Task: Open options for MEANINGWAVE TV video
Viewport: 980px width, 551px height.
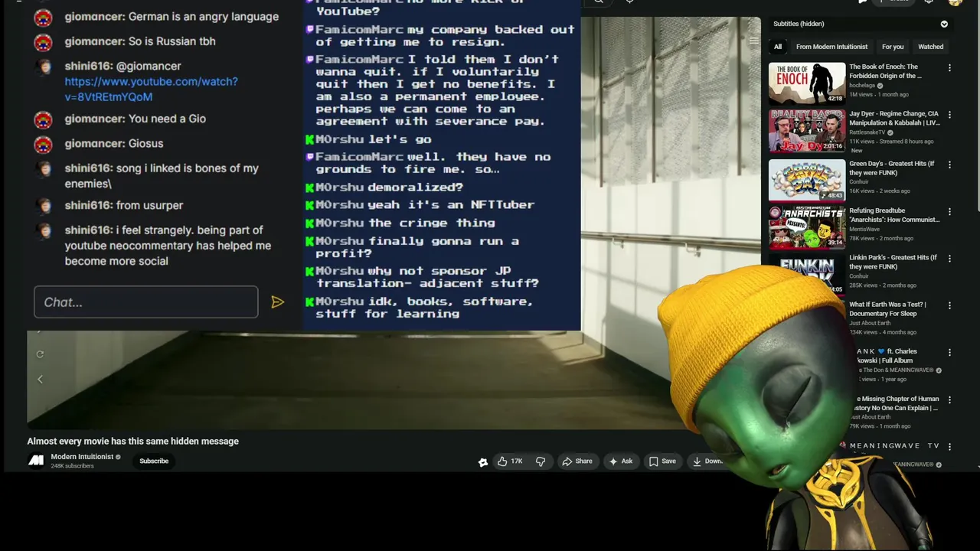Action: (949, 447)
